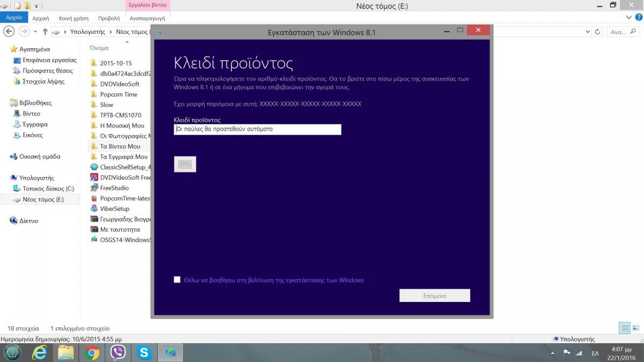Switch to Windows setup taskbar icon
Viewport: 644px width, 362px height.
click(x=170, y=352)
